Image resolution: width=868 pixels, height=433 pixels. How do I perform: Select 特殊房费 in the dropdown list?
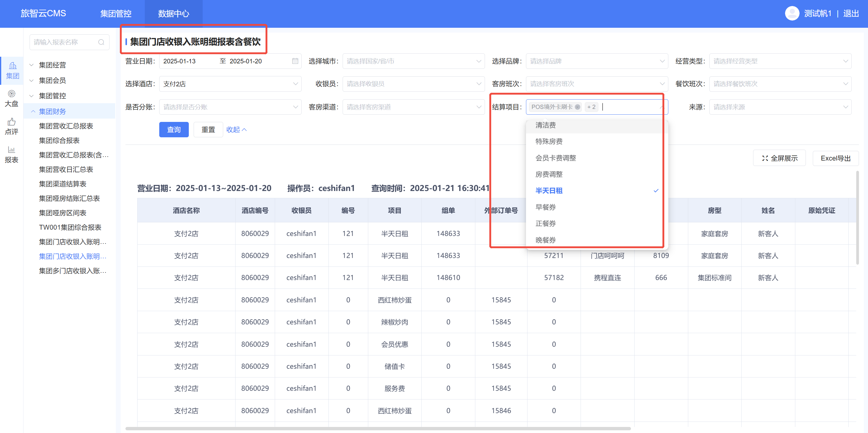[x=597, y=141]
